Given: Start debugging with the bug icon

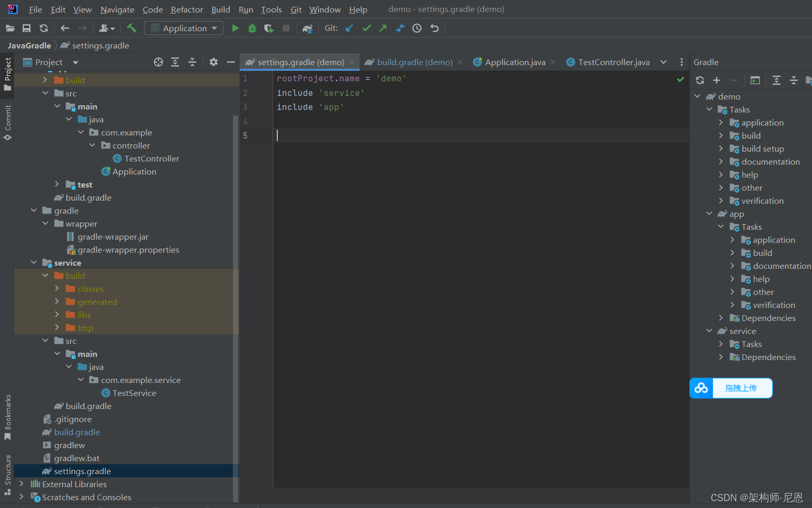Looking at the screenshot, I should coord(252,28).
